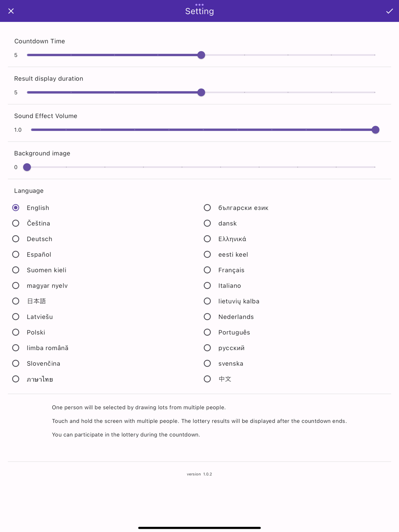399x532 pixels.
Task: Choose the 日本語 language option
Action: pyautogui.click(x=16, y=301)
